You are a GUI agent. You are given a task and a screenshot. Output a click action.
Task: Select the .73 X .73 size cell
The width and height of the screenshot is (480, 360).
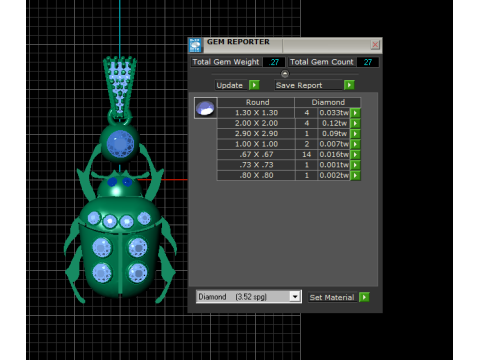(256, 165)
